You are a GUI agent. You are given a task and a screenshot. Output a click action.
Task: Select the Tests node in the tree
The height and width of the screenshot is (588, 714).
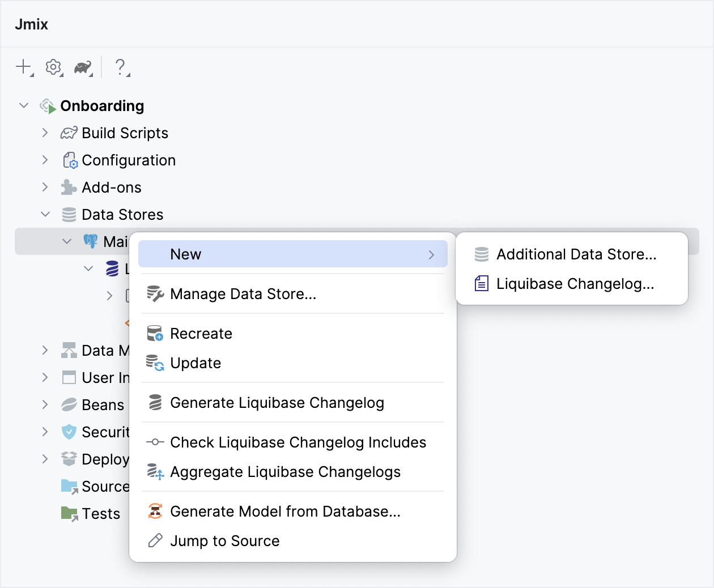[x=100, y=513]
